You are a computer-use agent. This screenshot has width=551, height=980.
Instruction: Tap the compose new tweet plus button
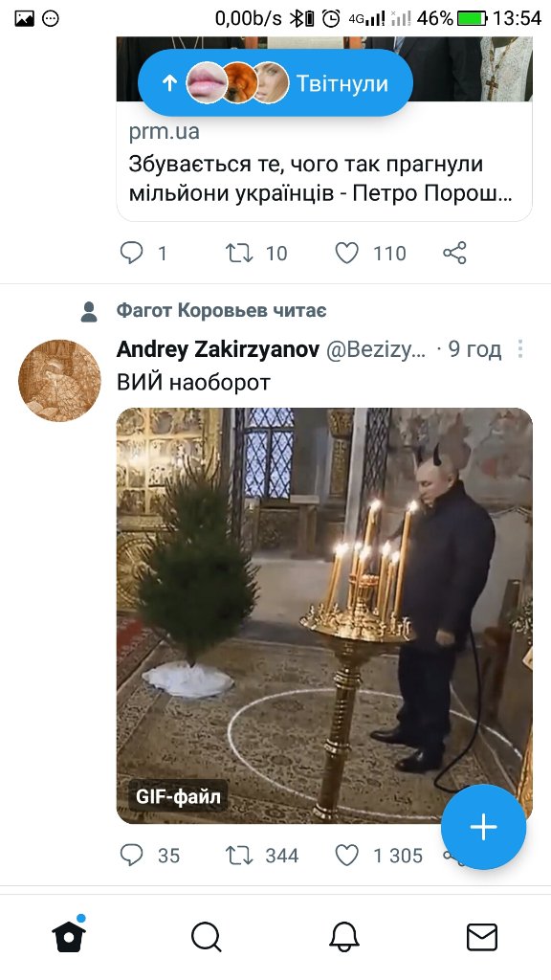click(483, 827)
